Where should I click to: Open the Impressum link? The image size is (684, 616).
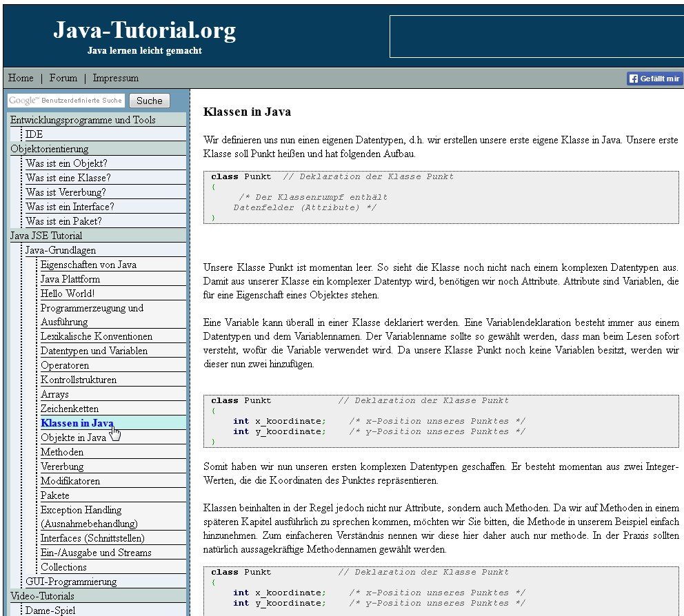(115, 78)
